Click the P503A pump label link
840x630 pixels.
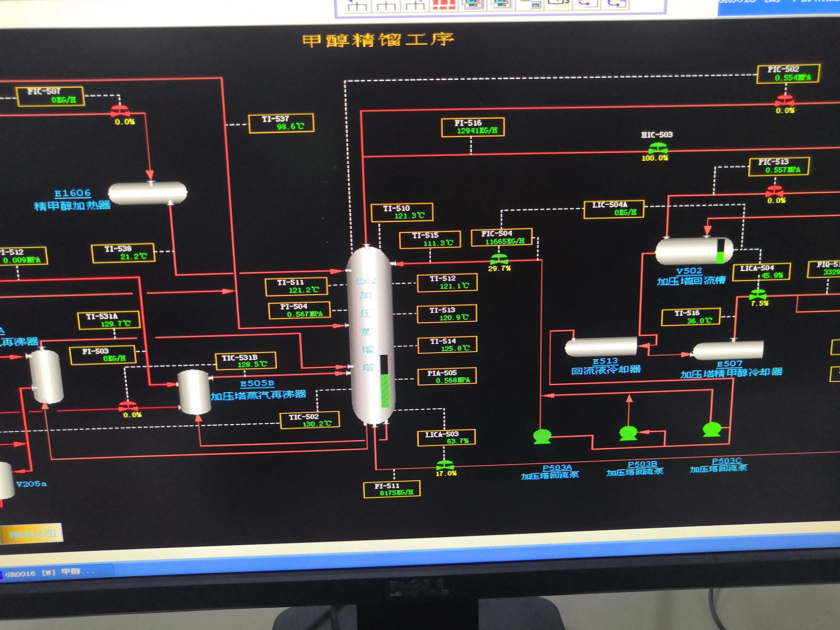pyautogui.click(x=557, y=467)
